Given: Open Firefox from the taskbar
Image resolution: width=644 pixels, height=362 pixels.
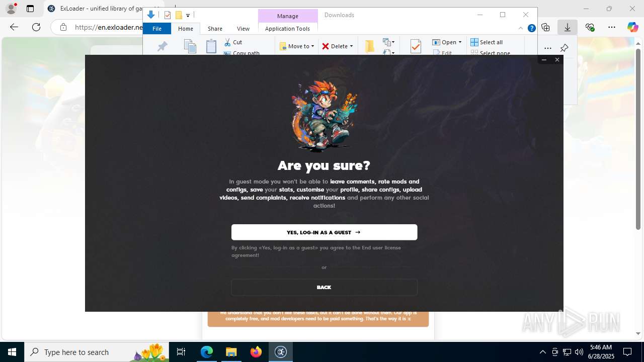Looking at the screenshot, I should point(256,352).
